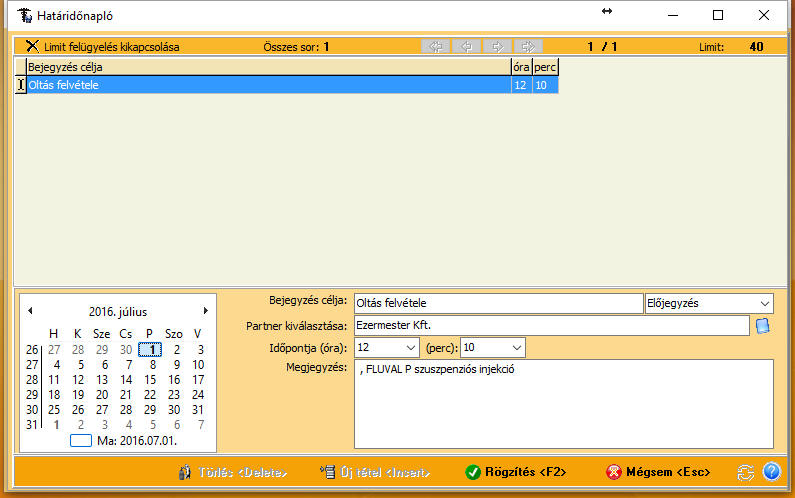Click the row selector at Oltás felvétele
This screenshot has width=795, height=498.
[x=21, y=85]
